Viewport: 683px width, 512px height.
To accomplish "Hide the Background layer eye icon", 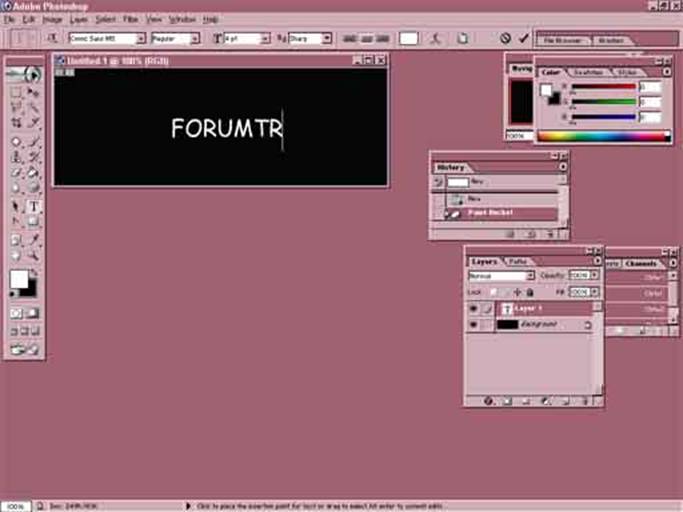I will pyautogui.click(x=473, y=325).
